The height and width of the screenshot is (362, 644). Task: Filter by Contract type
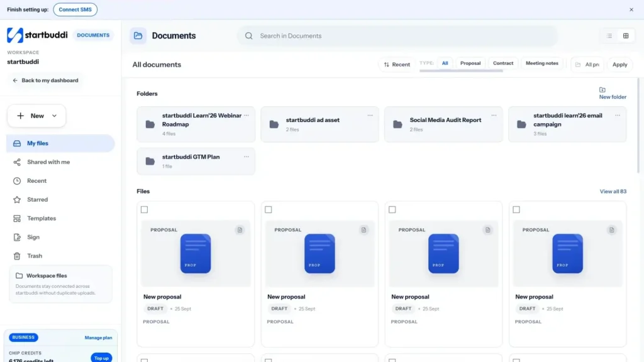tap(503, 63)
